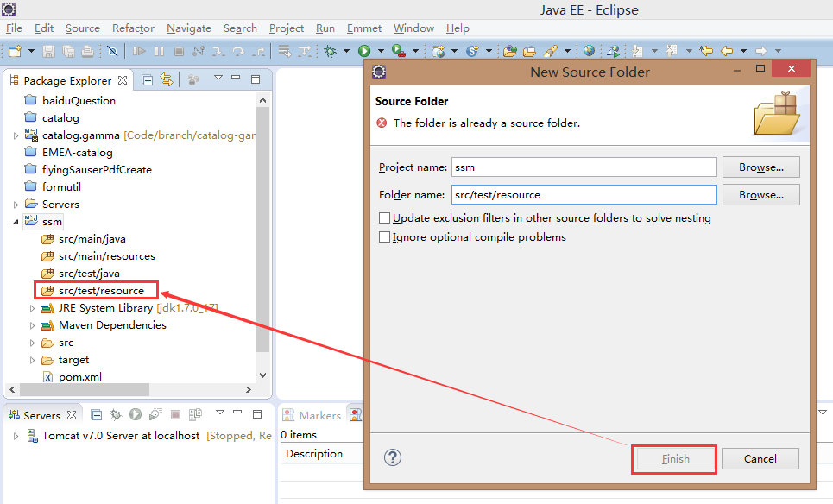Click the Debug bug icon
This screenshot has height=504, width=833.
click(331, 51)
